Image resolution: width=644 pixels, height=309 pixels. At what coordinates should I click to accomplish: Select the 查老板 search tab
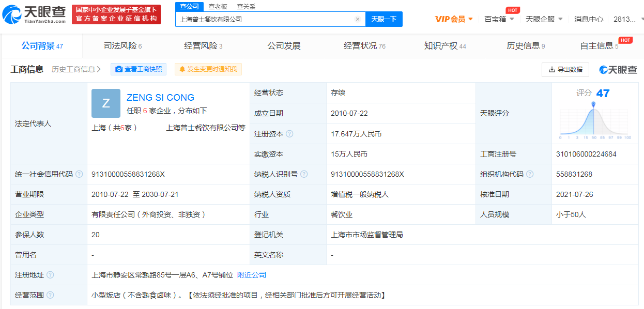point(218,6)
